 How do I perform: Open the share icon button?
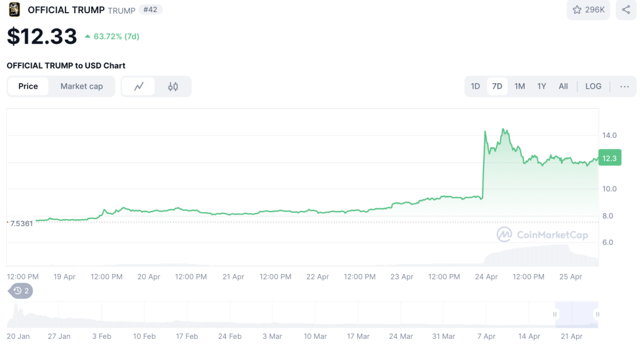click(x=626, y=10)
